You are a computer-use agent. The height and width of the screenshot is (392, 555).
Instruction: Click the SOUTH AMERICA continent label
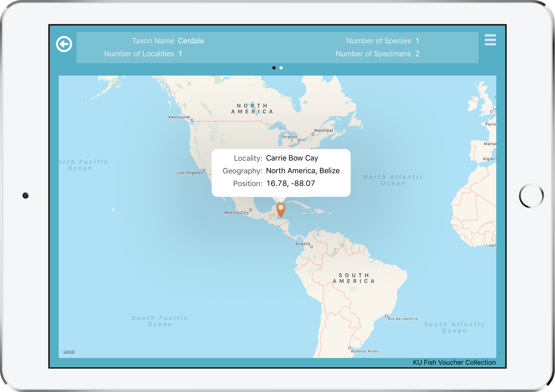(x=354, y=278)
